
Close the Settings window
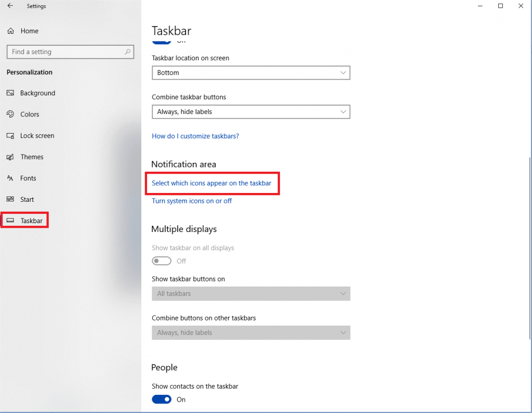(521, 6)
